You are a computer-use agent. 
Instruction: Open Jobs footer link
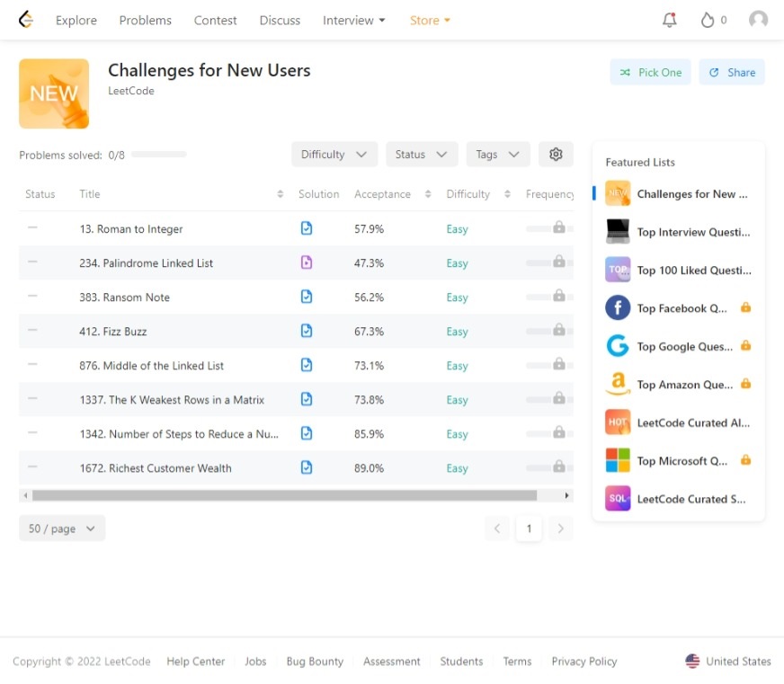(255, 661)
